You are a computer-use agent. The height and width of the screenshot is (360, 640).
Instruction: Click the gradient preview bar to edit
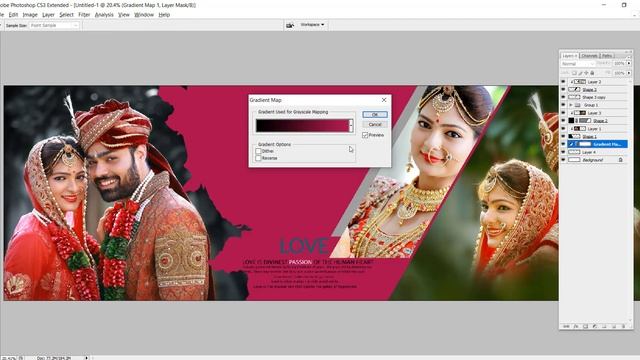302,126
